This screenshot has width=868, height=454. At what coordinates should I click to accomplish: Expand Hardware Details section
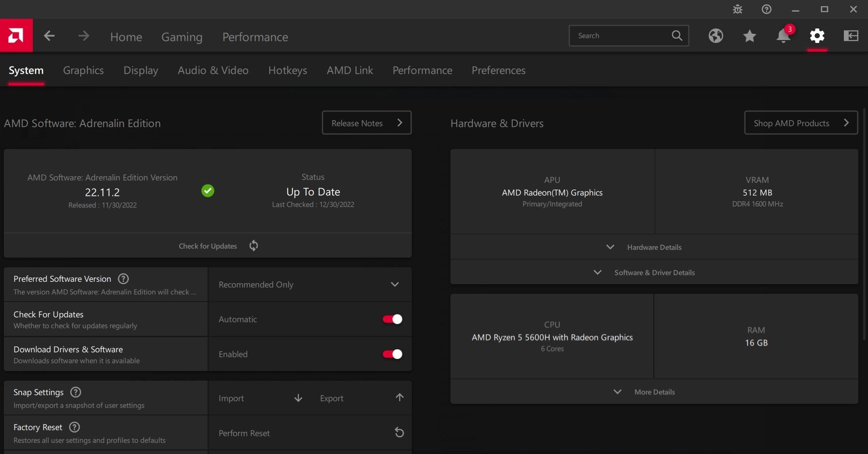pyautogui.click(x=654, y=247)
